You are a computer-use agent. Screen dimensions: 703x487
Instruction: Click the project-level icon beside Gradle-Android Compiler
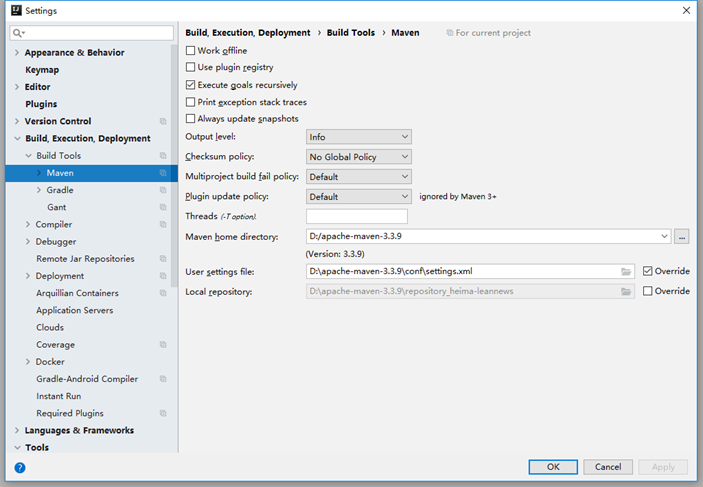point(163,379)
